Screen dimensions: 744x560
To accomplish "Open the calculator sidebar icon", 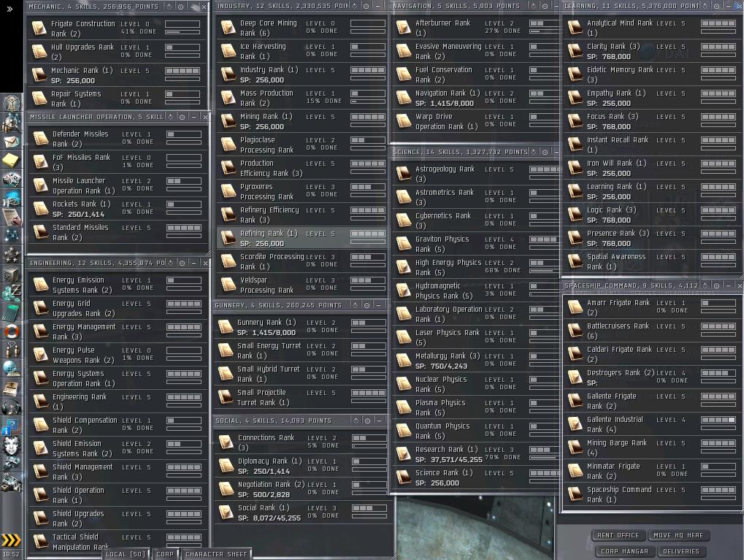I will click(12, 311).
